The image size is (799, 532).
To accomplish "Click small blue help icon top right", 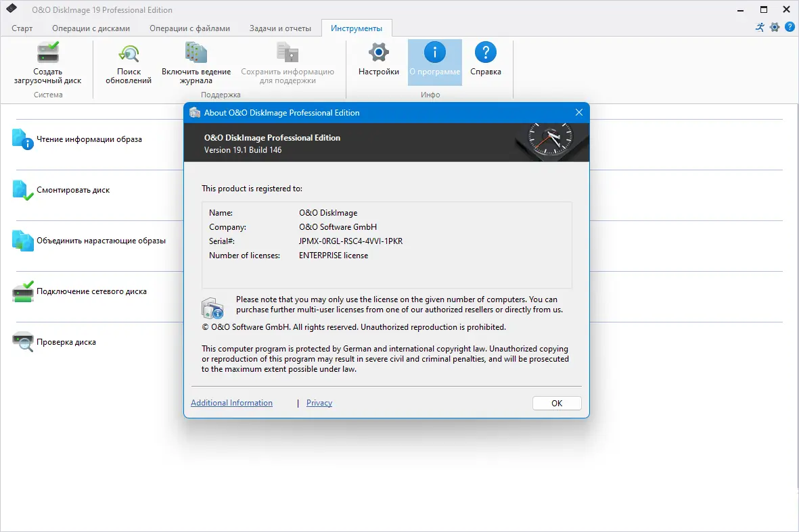I will (x=790, y=27).
